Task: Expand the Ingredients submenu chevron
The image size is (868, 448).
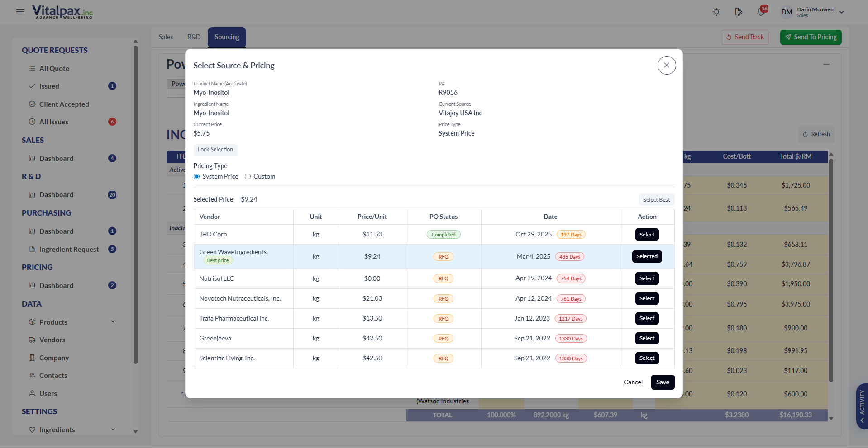Action: point(113,429)
